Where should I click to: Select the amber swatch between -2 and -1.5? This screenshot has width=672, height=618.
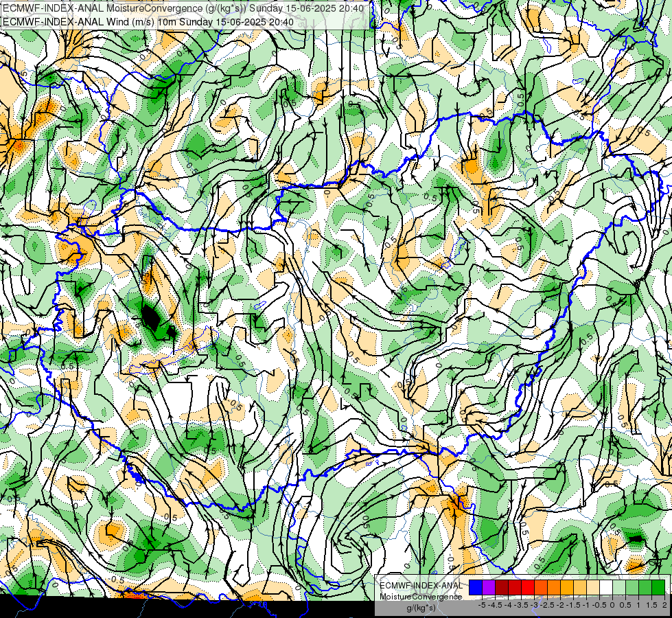tap(566, 588)
